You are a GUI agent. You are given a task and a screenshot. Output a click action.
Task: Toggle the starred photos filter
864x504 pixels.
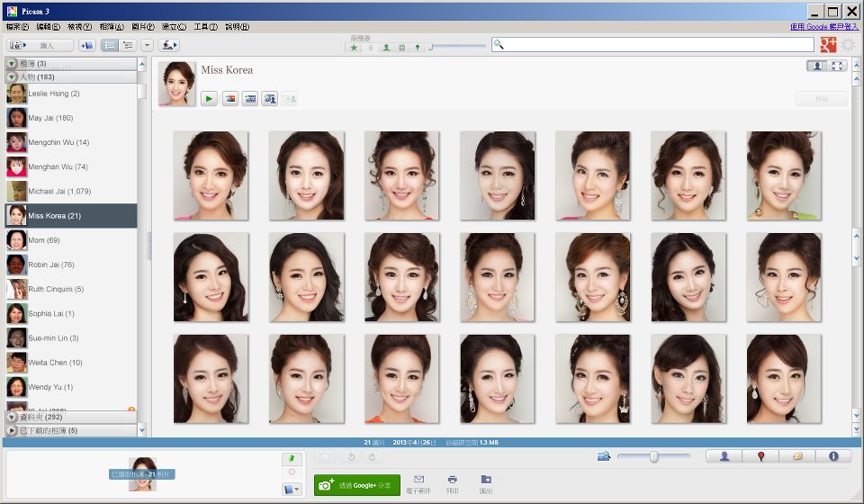point(354,48)
